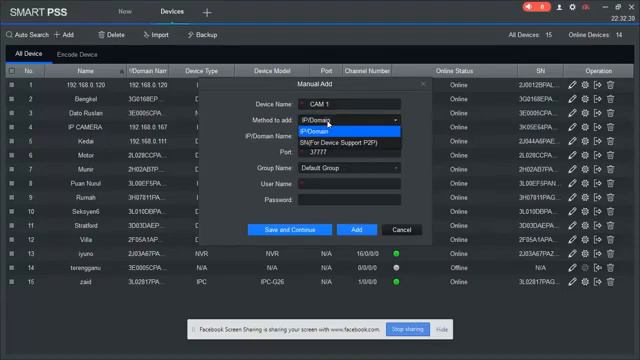Click the Channel Number column header
The height and width of the screenshot is (360, 640).
[x=367, y=71]
